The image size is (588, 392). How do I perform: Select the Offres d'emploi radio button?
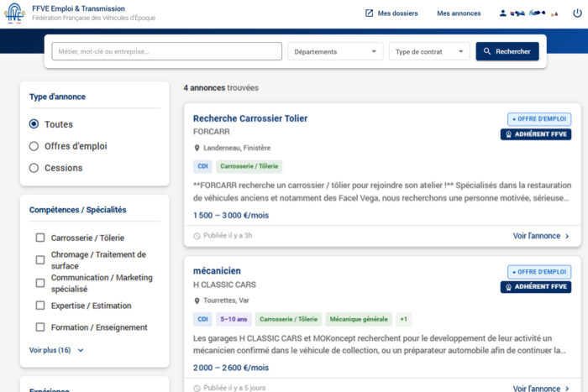34,146
